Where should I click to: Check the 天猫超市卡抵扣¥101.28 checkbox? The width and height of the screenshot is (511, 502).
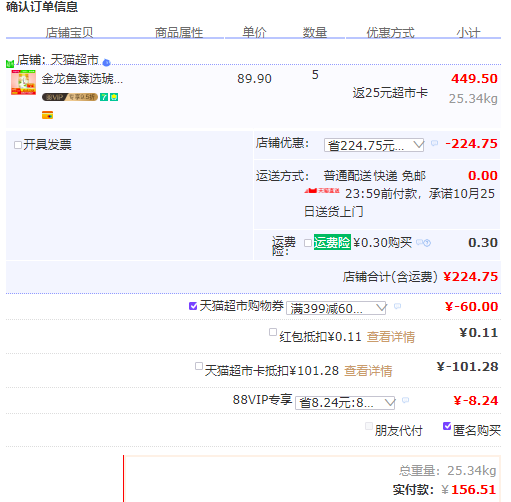coord(199,366)
